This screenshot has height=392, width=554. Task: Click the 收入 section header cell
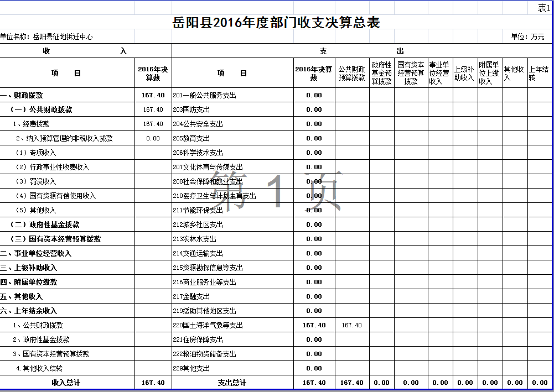(86, 51)
